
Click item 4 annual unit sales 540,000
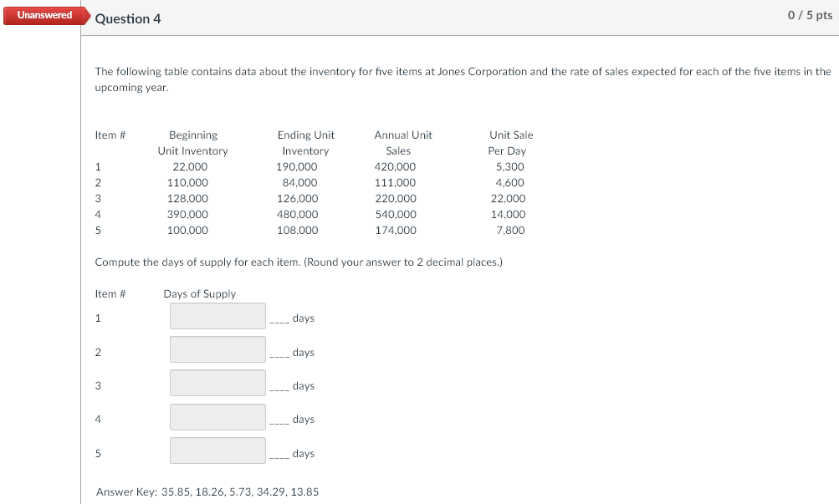pyautogui.click(x=396, y=214)
